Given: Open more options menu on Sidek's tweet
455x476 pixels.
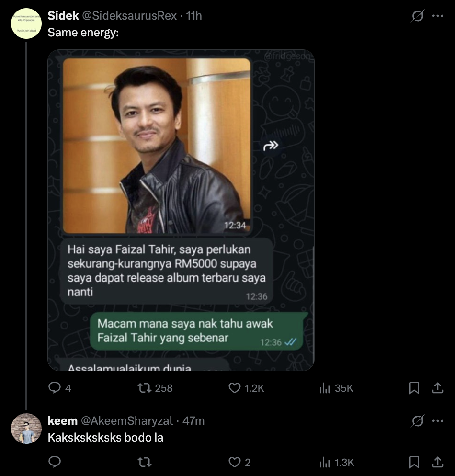Looking at the screenshot, I should 438,16.
